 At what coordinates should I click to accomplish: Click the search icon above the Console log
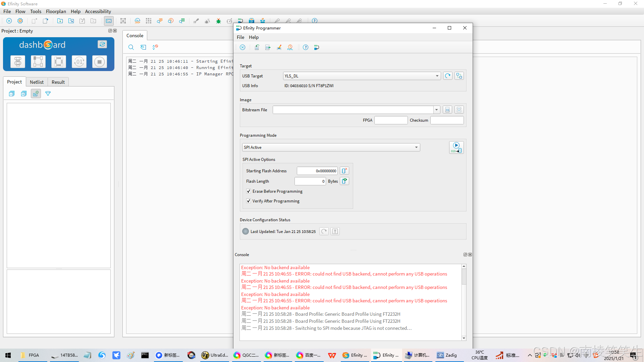pos(131,47)
